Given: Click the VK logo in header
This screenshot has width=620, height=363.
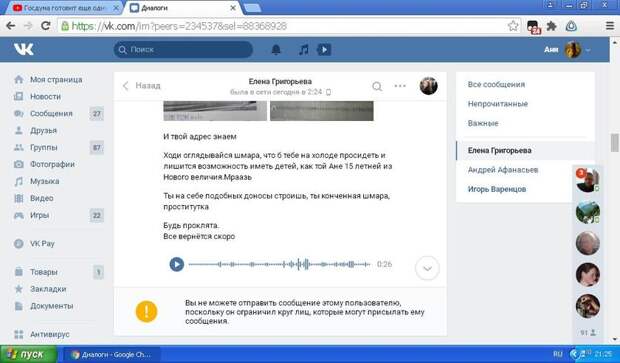Looking at the screenshot, I should [24, 49].
